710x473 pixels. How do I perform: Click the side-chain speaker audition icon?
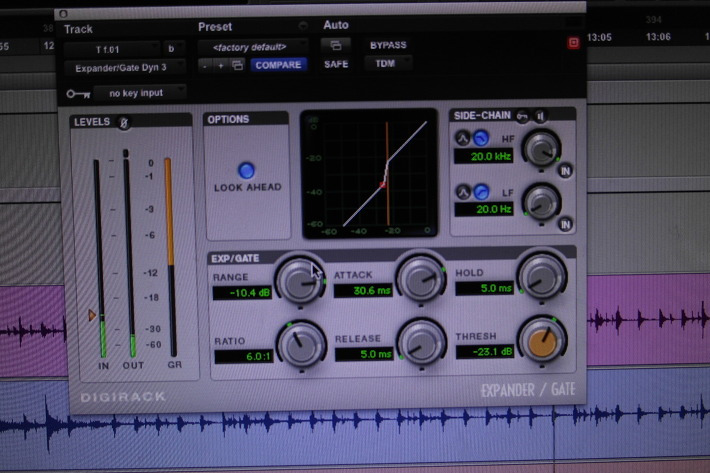[541, 116]
